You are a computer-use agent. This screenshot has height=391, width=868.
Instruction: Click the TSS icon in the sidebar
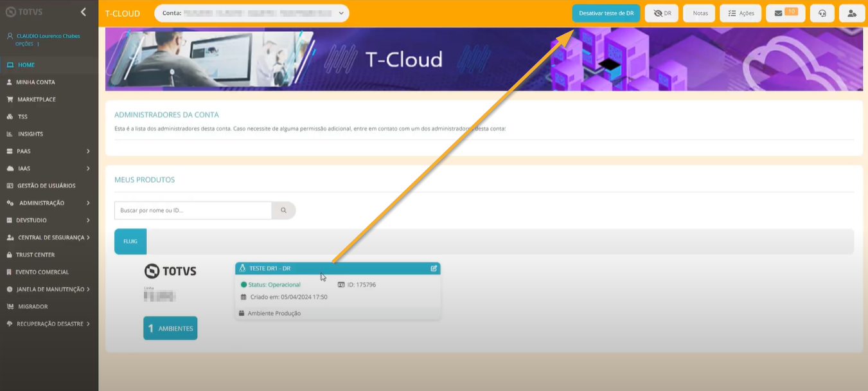(10, 117)
